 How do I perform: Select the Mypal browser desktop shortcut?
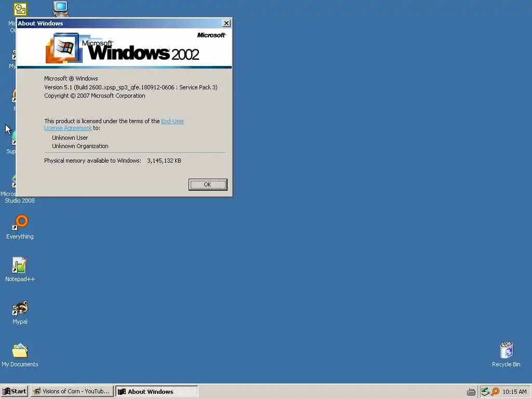[20, 312]
